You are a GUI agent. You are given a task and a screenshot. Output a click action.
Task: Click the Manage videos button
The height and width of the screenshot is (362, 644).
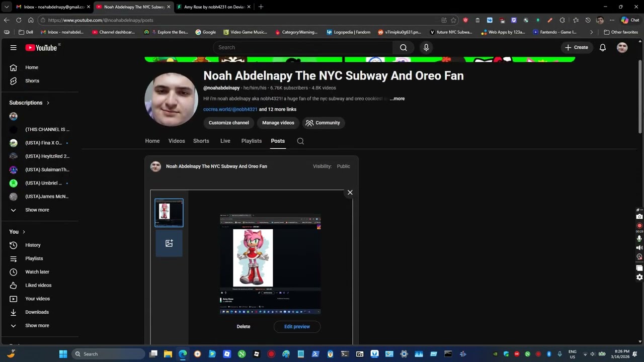278,123
